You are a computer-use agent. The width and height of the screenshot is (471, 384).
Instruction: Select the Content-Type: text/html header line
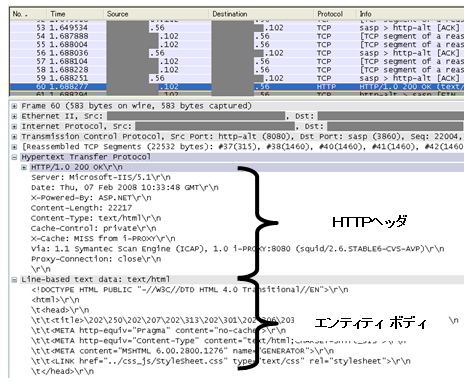pyautogui.click(x=96, y=218)
